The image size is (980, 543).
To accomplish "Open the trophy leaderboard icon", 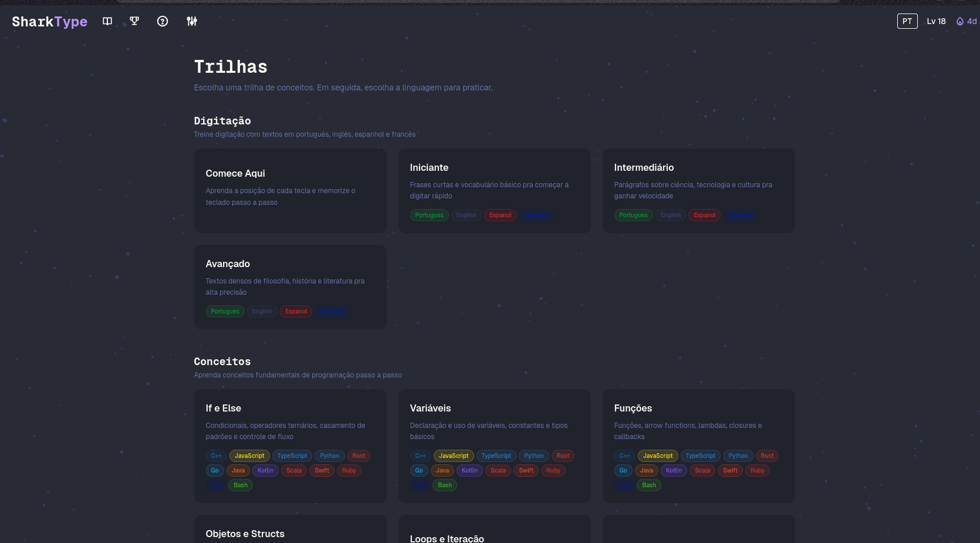I will tap(134, 21).
